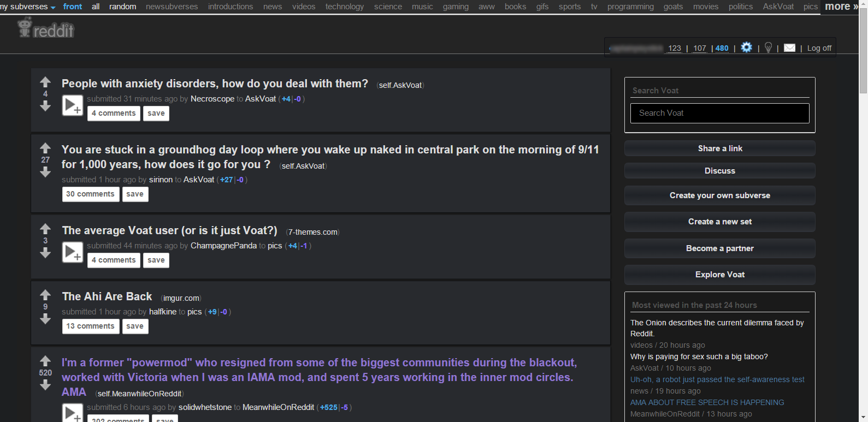This screenshot has height=422, width=868.
Task: Upvote the anxiety disorders post
Action: point(45,82)
